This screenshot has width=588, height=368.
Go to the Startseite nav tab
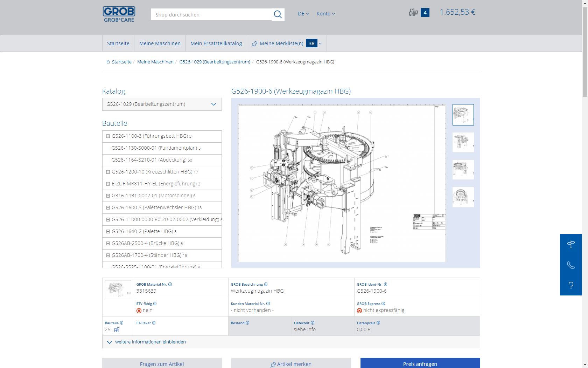(118, 43)
